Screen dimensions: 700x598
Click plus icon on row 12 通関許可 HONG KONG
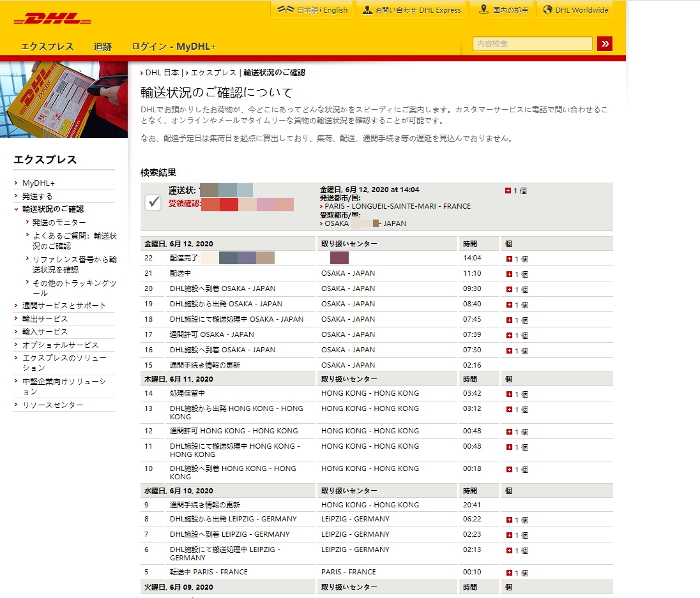[509, 431]
